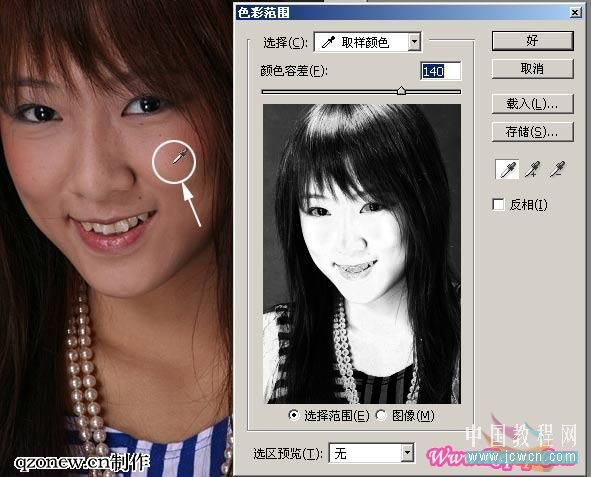Screen dimensions: 591x477
Task: Click the 取消 cancel button
Action: coord(533,69)
